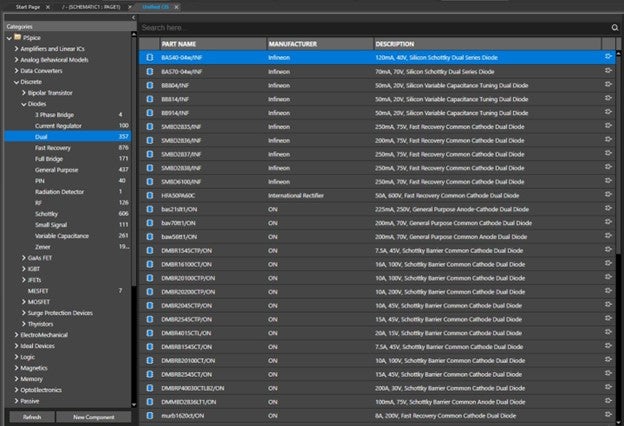This screenshot has height=426, width=624.
Task: Click the Search here input field
Action: point(374,27)
